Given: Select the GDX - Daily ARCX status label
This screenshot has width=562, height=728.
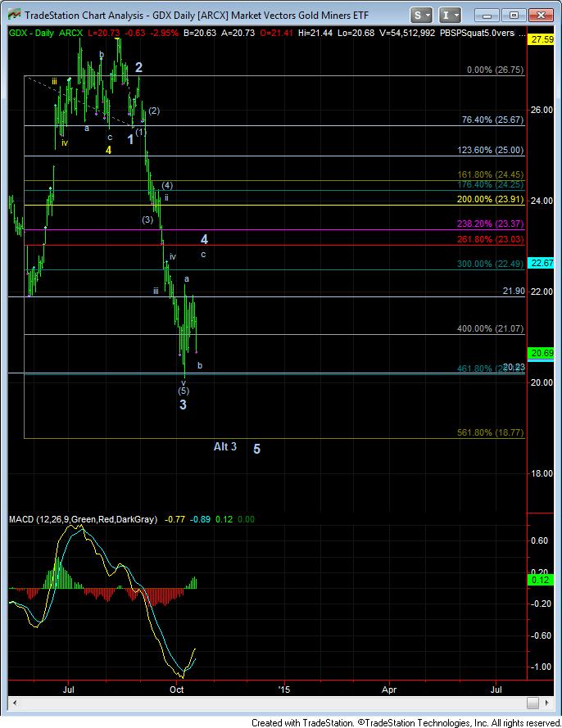Looking at the screenshot, I should click(x=46, y=33).
